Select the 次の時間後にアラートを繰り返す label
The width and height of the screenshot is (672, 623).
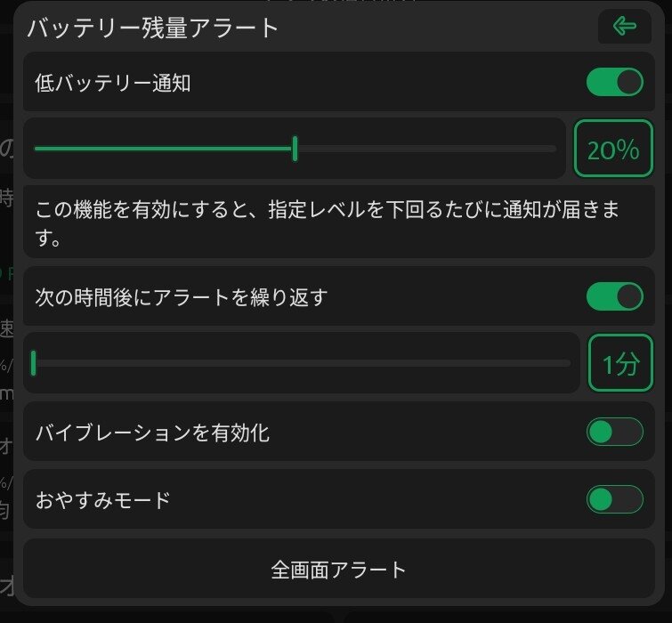(x=182, y=297)
